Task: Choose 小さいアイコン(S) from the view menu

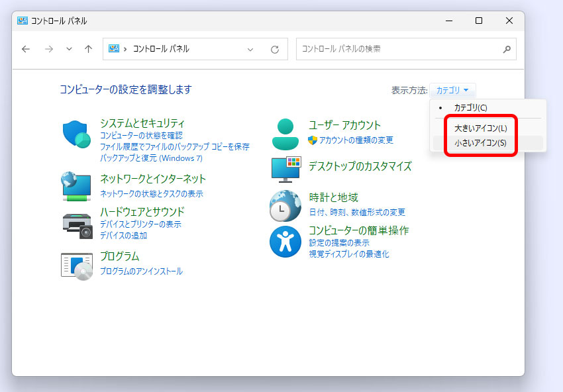Action: 480,143
